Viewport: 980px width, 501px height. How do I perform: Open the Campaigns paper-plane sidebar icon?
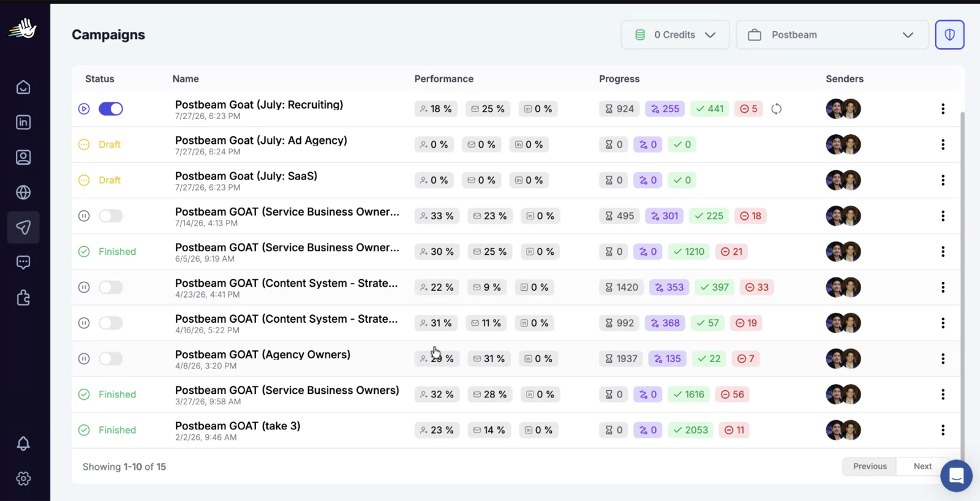(23, 227)
